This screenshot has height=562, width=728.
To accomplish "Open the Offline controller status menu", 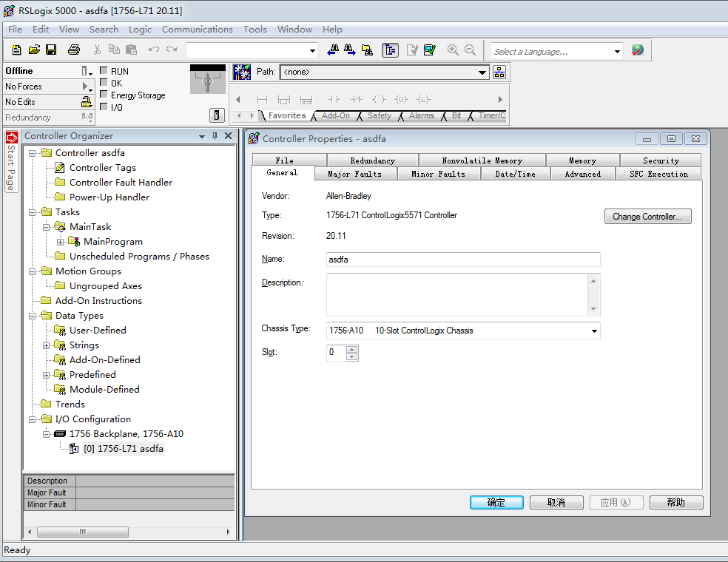I will pyautogui.click(x=87, y=71).
